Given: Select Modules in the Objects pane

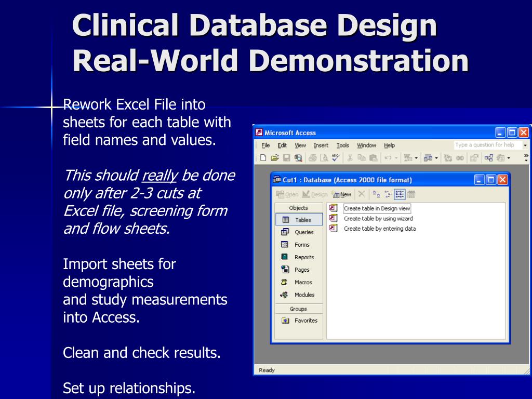Looking at the screenshot, I should click(299, 295).
